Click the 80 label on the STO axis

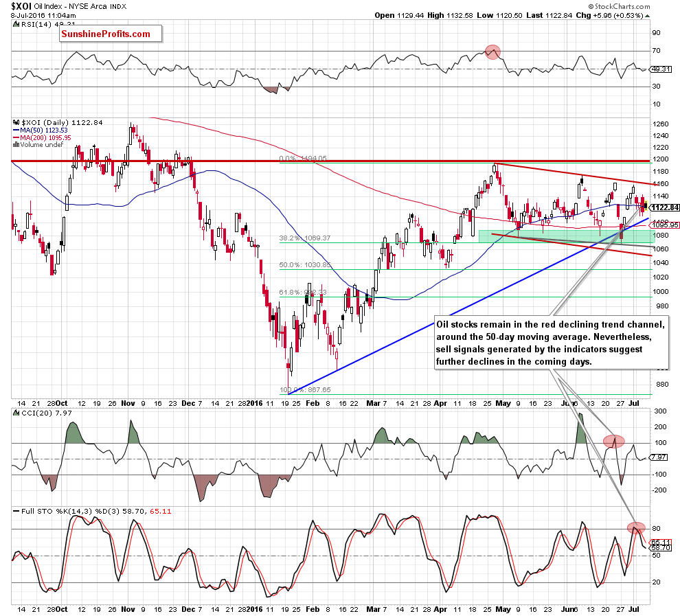point(656,528)
